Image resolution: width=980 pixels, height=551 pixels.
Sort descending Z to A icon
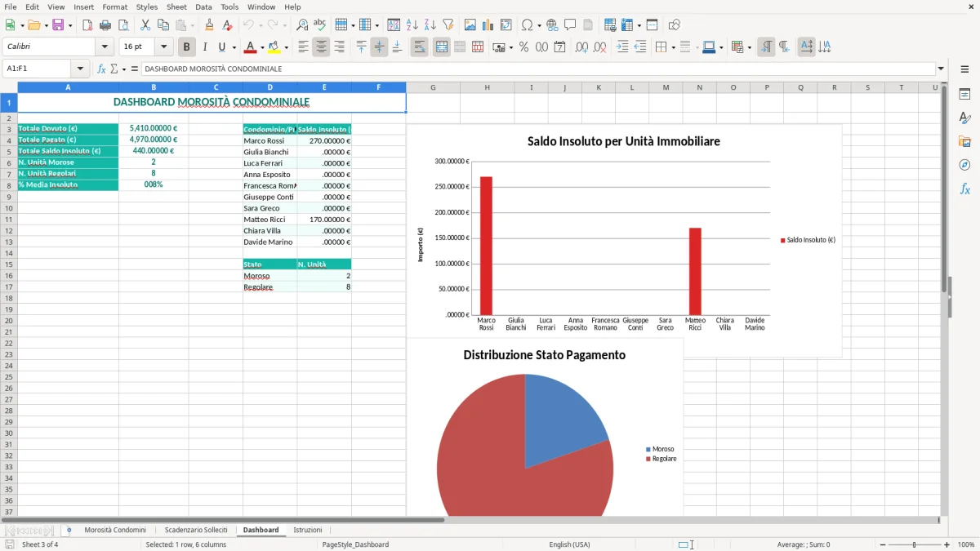(430, 25)
